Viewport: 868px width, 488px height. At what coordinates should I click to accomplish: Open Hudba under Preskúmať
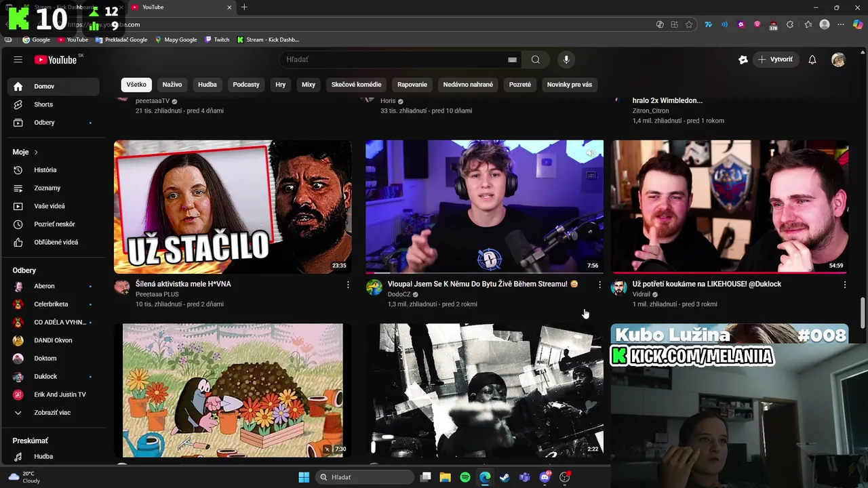coord(53,456)
